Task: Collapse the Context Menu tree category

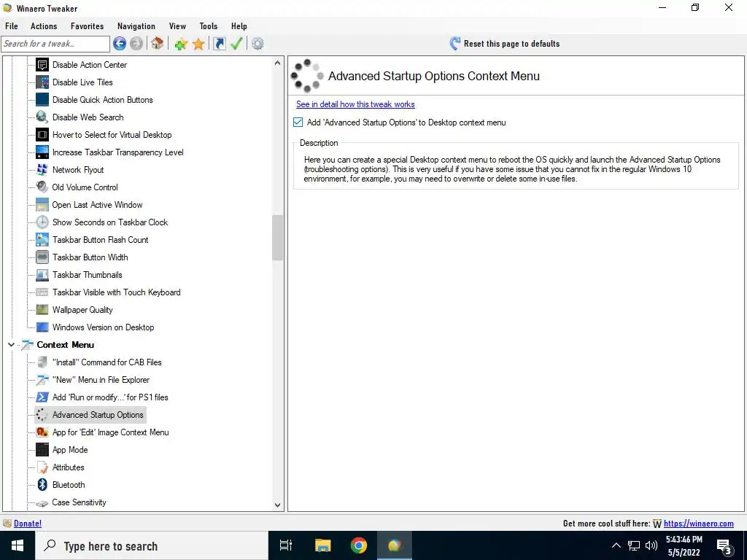Action: (12, 344)
